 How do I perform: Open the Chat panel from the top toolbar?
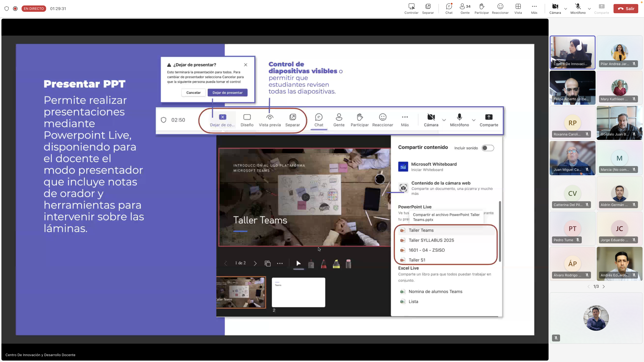pyautogui.click(x=449, y=8)
